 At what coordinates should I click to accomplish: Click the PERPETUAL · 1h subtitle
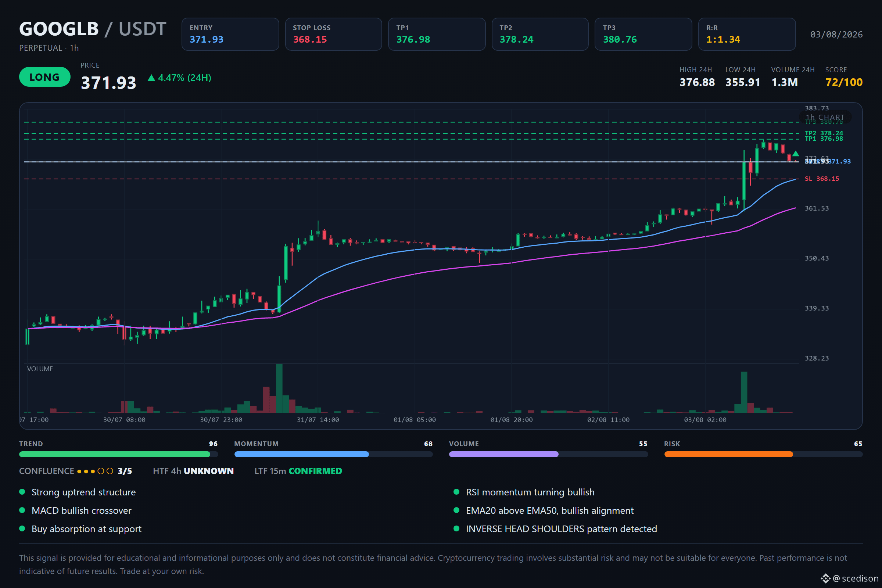[49, 48]
